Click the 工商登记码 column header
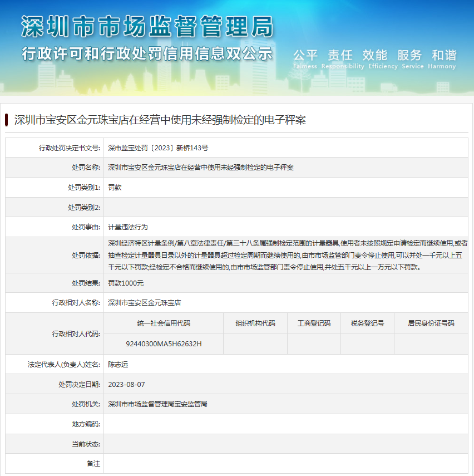 (313, 323)
